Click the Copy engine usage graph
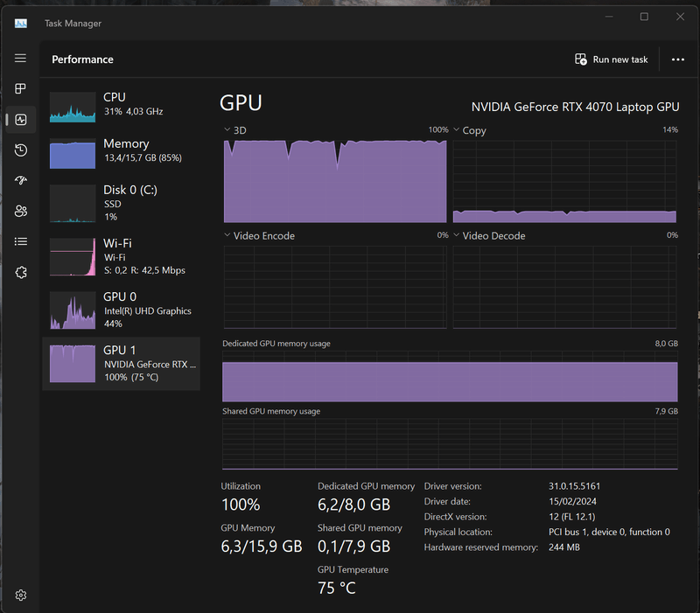This screenshot has height=613, width=700. click(x=564, y=181)
